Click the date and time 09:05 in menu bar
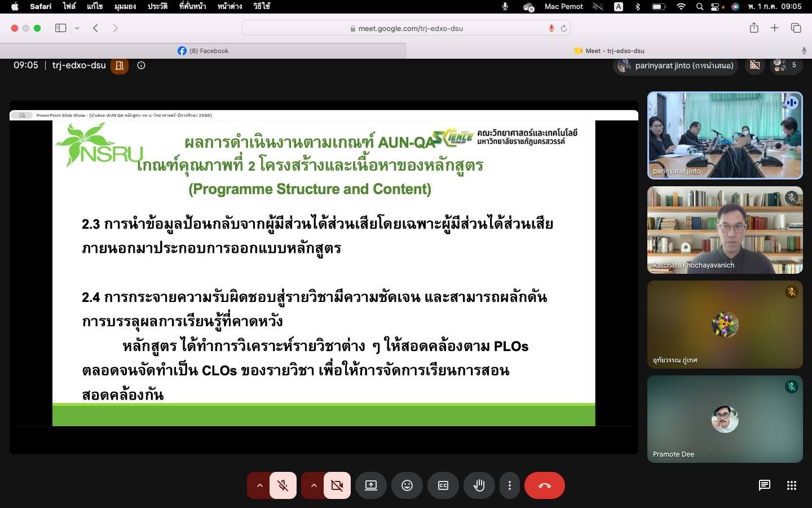Viewport: 812px width, 508px height. pos(775,6)
